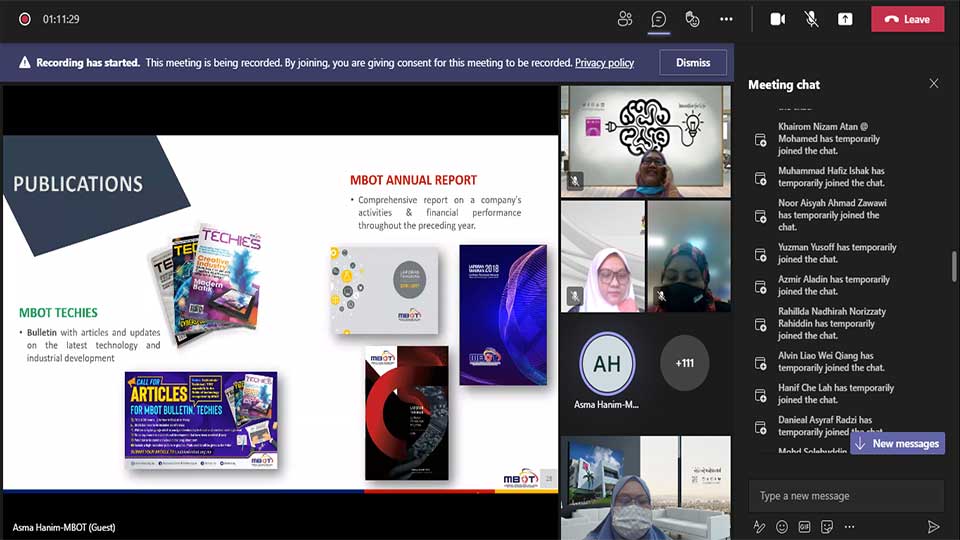Click the Meeting chat heading

784,84
